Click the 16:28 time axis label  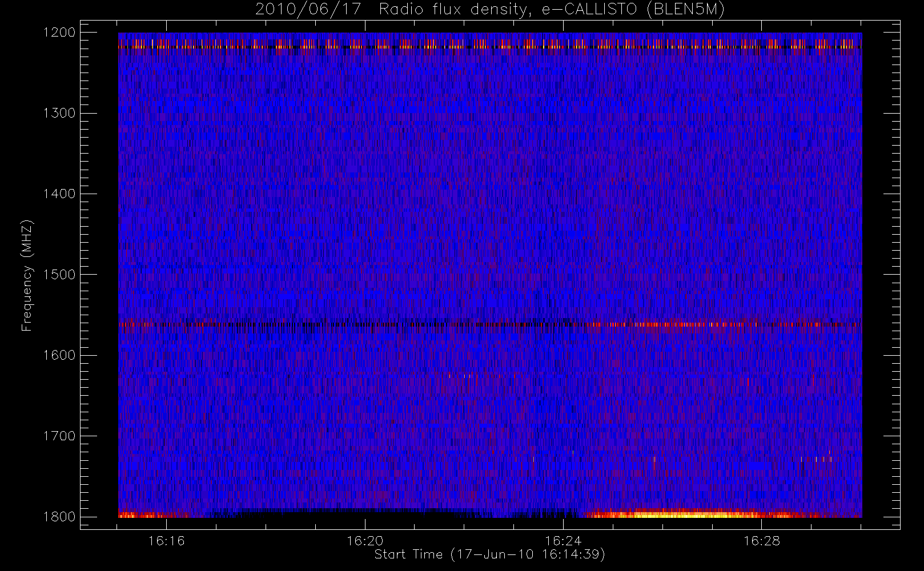762,541
